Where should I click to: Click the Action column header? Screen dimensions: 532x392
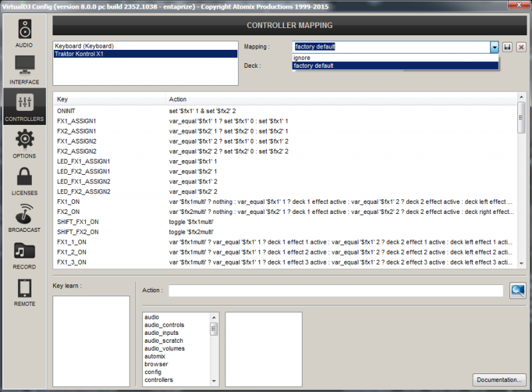(341, 100)
